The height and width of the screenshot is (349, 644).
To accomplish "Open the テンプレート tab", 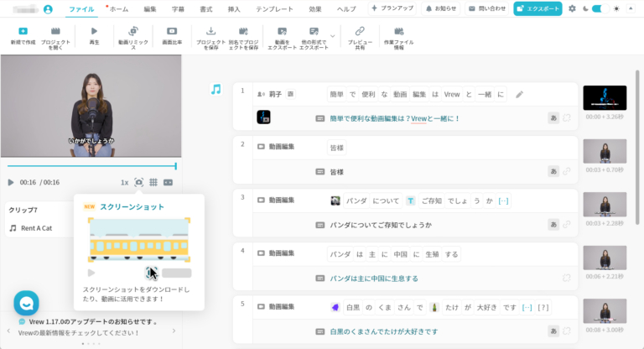I will pyautogui.click(x=274, y=9).
